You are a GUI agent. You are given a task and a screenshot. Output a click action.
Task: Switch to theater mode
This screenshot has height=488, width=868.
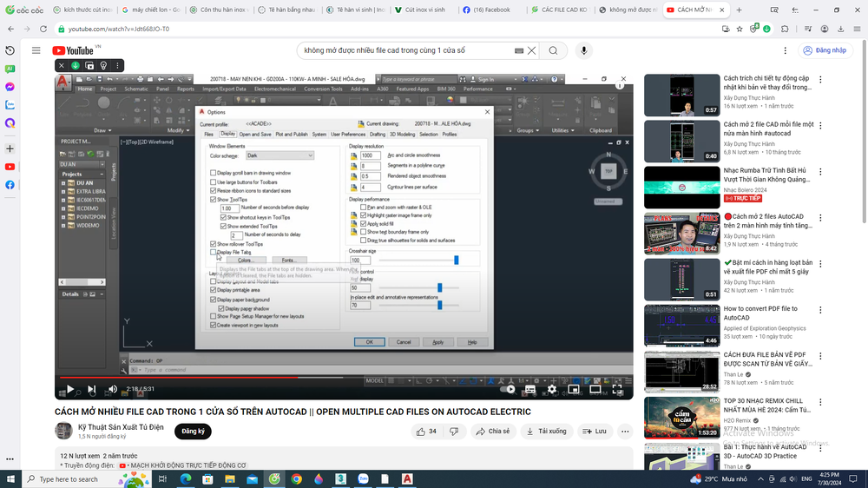tap(595, 389)
